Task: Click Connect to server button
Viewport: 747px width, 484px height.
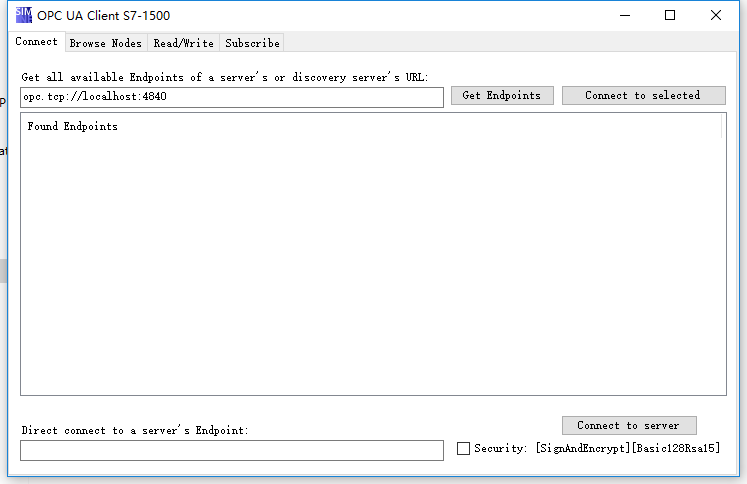Action: 629,425
